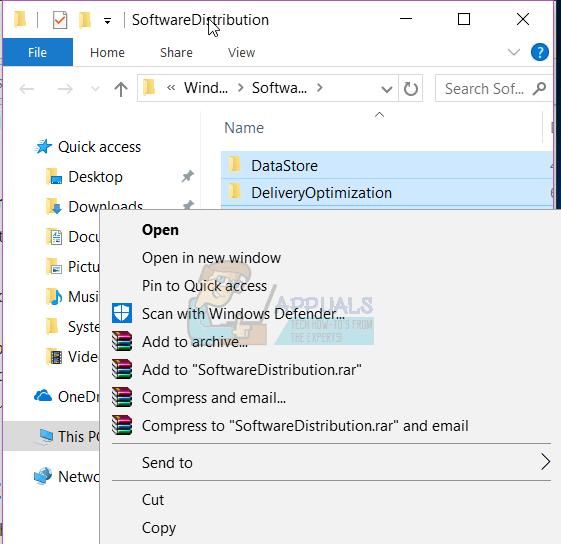The height and width of the screenshot is (544, 561).
Task: Open the File ribbon tab
Action: point(38,53)
